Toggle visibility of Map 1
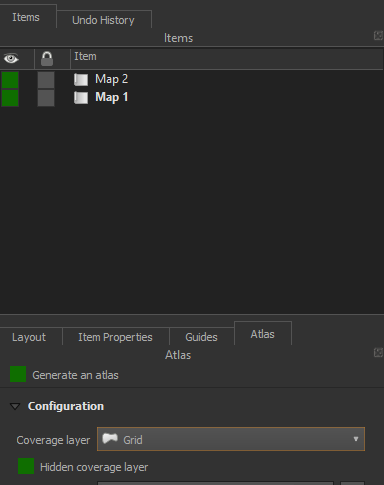Image resolution: width=384 pixels, height=485 pixels. point(10,98)
